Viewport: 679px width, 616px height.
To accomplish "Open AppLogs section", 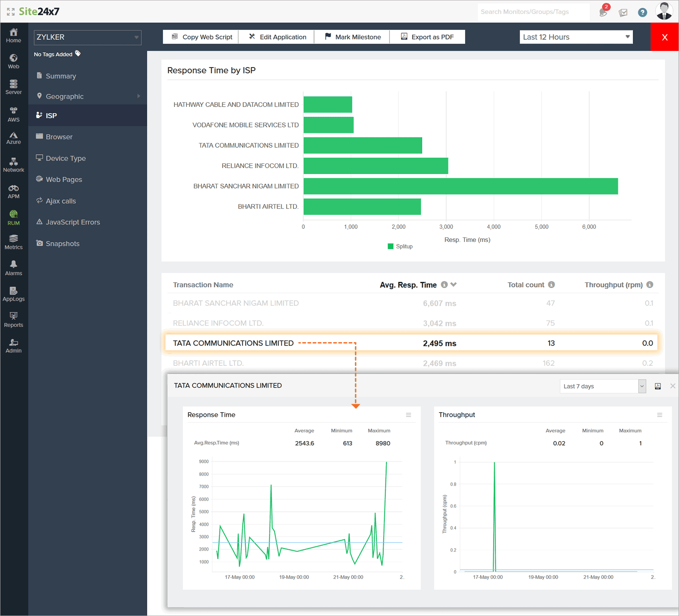I will click(x=14, y=294).
